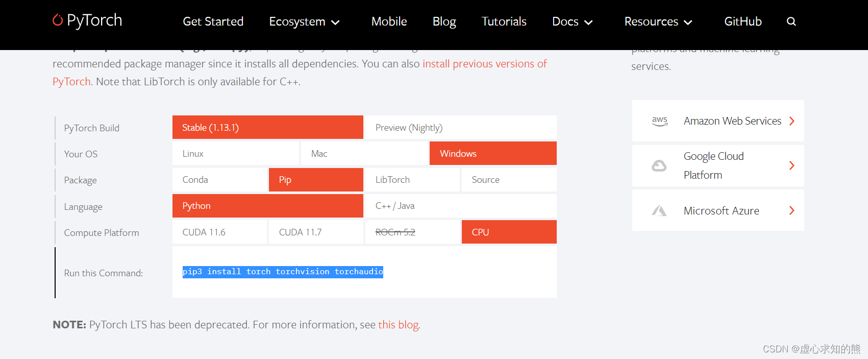This screenshot has width=868, height=359.
Task: Select C++ / Java language option
Action: pos(461,206)
